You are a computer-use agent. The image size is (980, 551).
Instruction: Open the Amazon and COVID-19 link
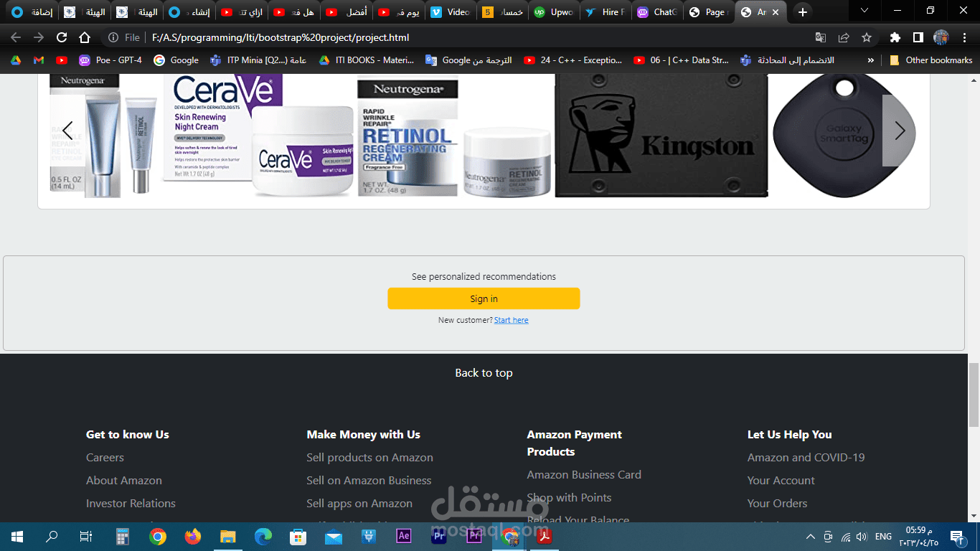[x=806, y=458]
